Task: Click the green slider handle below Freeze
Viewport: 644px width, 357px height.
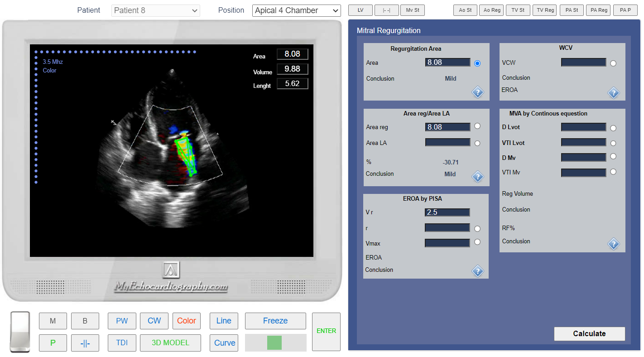Action: 274,343
